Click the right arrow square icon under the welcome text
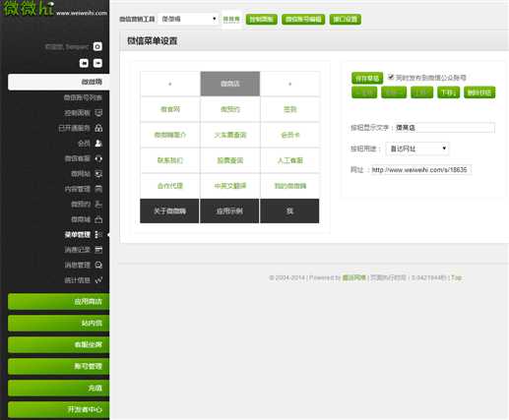This screenshot has height=420, width=509. click(97, 63)
